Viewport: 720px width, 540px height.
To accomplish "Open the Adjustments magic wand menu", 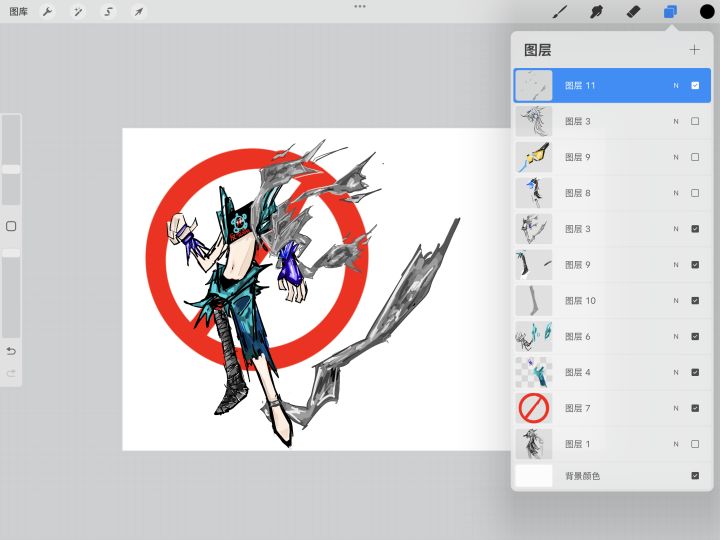I will (77, 12).
